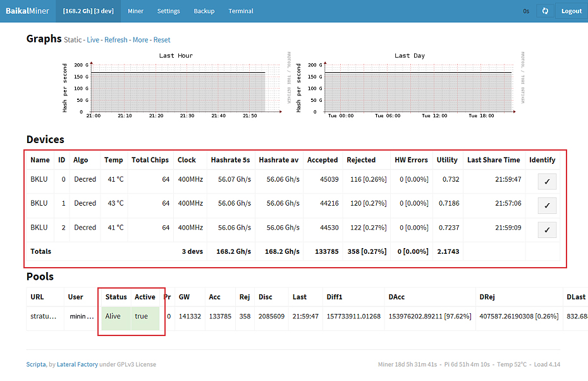Select pool Disc value 2085609
Screen dimensions: 588x381
coord(271,316)
